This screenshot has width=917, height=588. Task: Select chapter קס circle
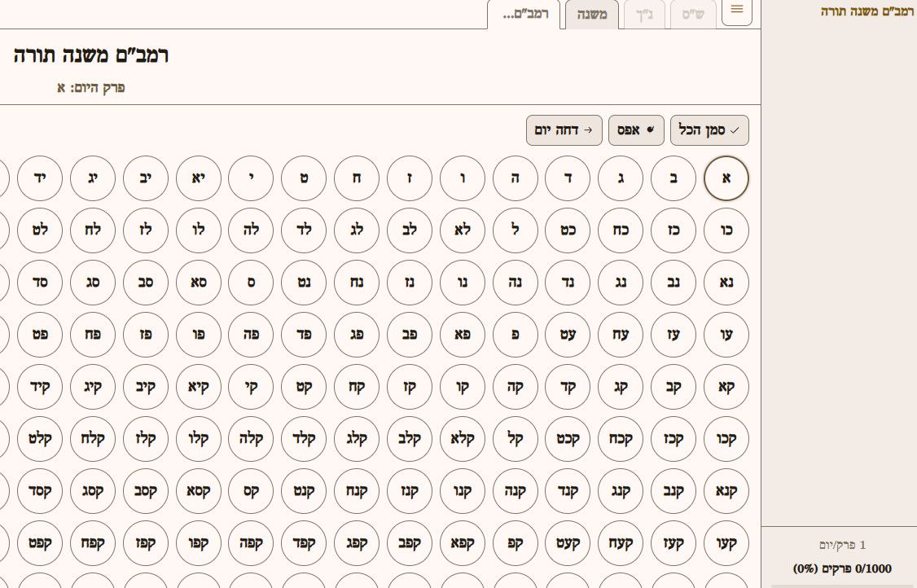tap(251, 490)
